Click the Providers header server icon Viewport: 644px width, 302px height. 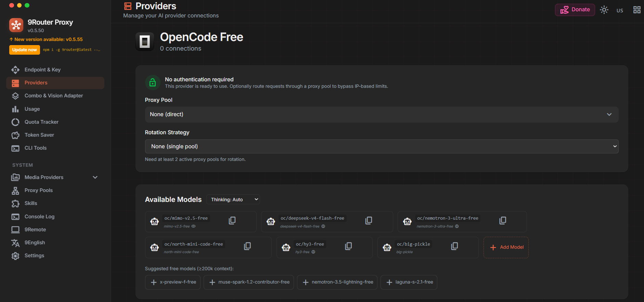coord(128,6)
